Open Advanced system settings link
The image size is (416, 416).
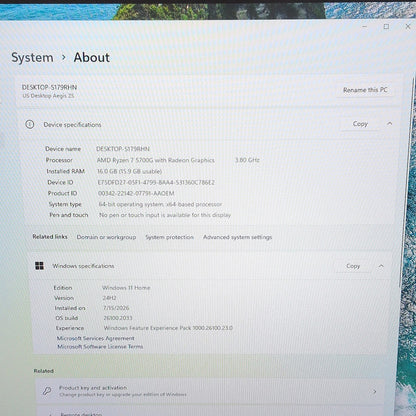click(x=238, y=237)
